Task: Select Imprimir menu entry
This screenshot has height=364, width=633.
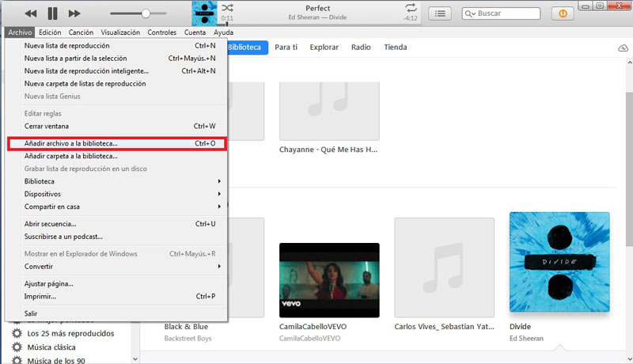Action: 116,296
